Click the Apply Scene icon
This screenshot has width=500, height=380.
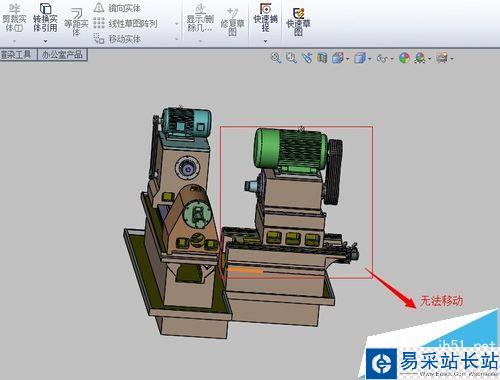tap(420, 58)
